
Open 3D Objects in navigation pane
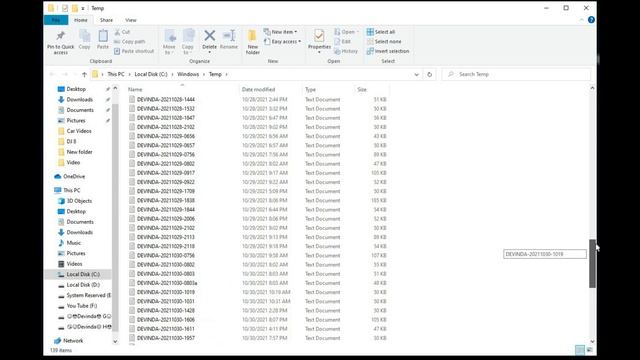pyautogui.click(x=75, y=201)
